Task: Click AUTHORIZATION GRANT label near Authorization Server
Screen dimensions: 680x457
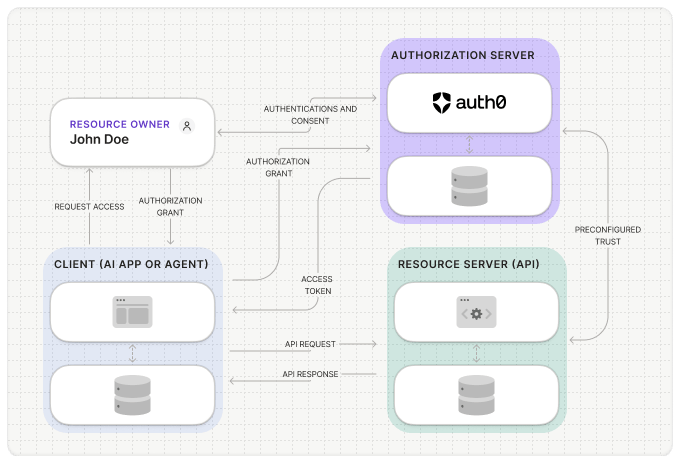Action: pos(278,167)
